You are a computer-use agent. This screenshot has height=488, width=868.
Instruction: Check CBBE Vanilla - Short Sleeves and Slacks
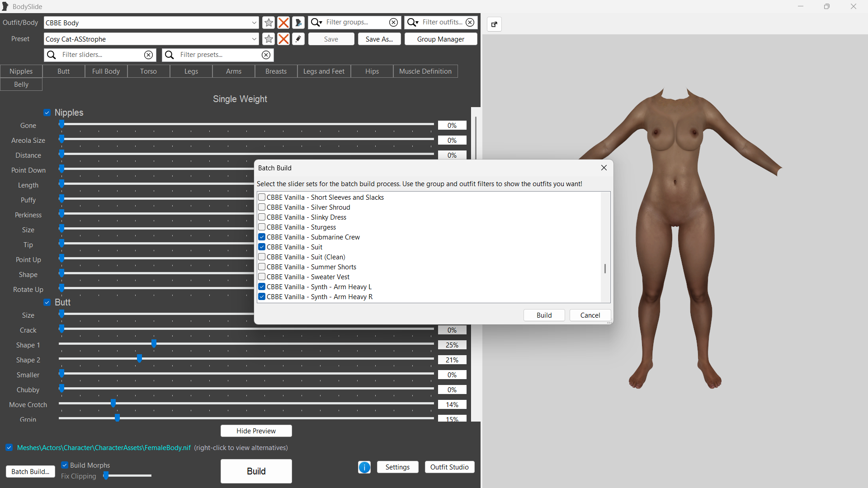click(x=262, y=197)
